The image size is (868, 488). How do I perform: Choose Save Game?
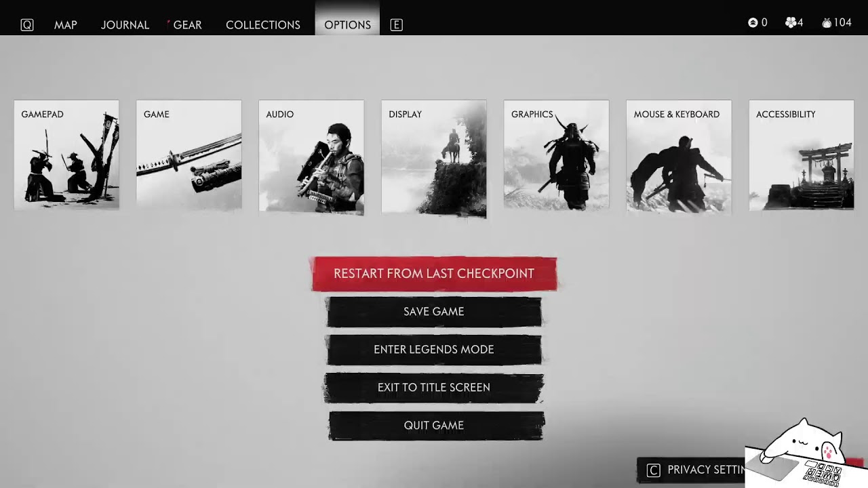tap(434, 312)
